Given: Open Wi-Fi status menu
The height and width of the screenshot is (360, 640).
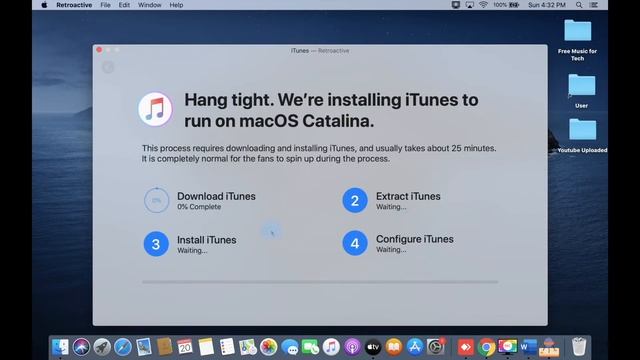Looking at the screenshot, I should point(483,5).
